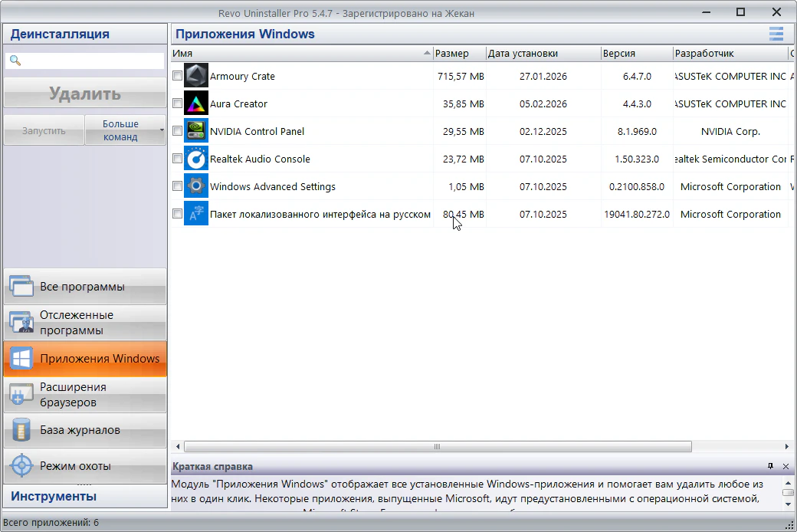Click the Armoury Crate app icon
This screenshot has width=797, height=532.
tap(196, 76)
